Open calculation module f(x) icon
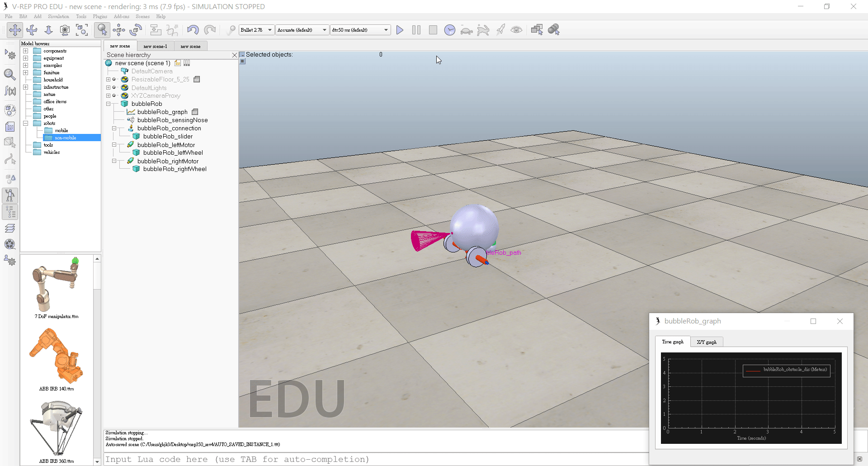 10,91
